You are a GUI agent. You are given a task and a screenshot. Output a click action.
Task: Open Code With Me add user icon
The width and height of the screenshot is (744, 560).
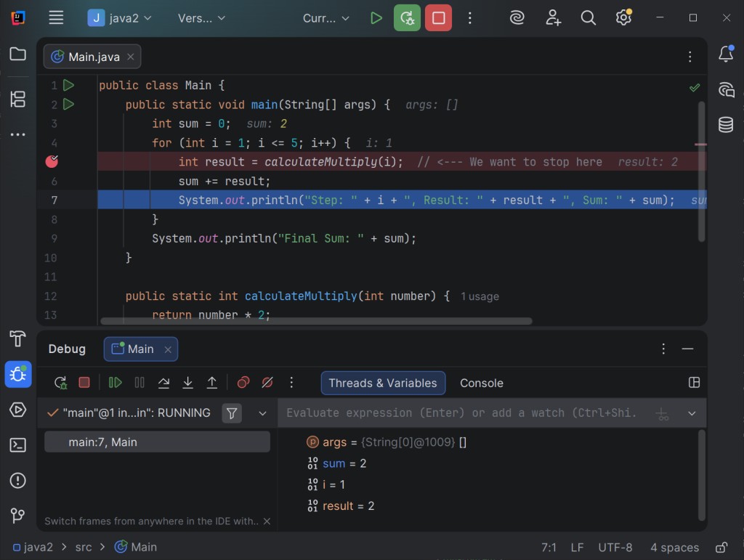[553, 18]
